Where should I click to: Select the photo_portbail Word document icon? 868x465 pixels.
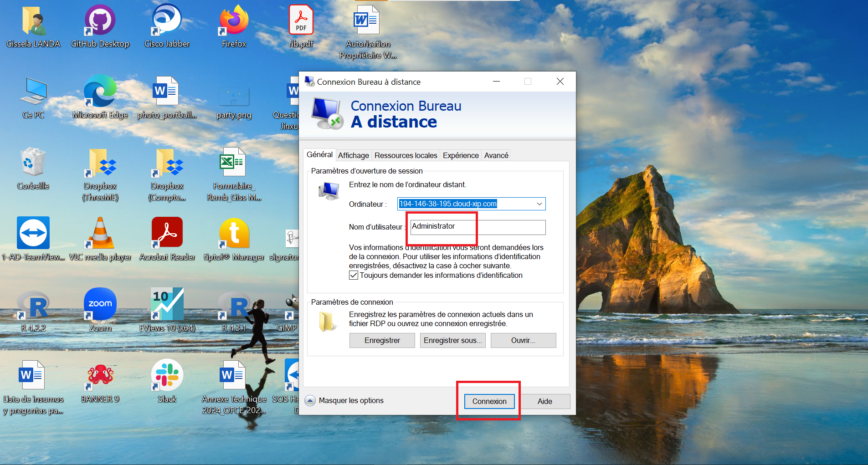(x=165, y=91)
